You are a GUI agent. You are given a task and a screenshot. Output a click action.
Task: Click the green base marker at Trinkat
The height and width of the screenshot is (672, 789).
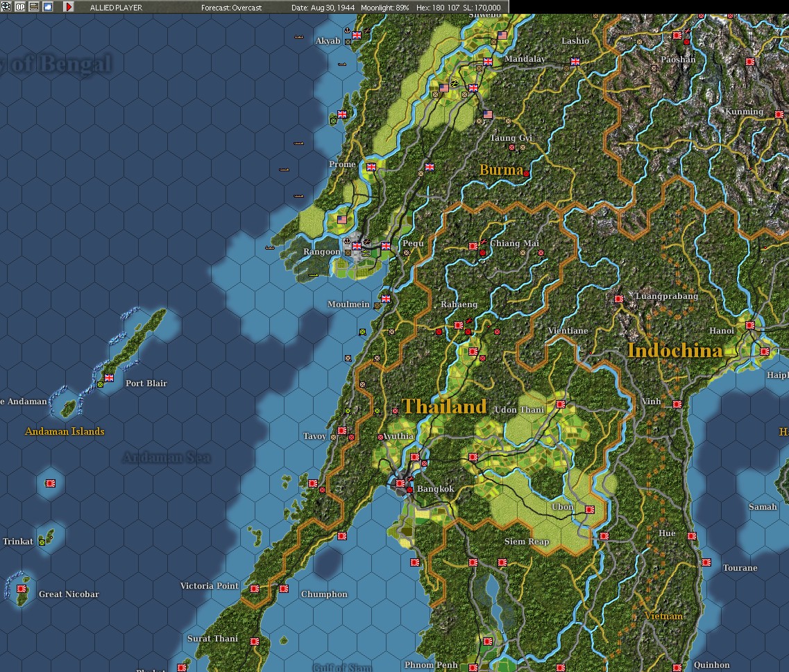click(42, 542)
